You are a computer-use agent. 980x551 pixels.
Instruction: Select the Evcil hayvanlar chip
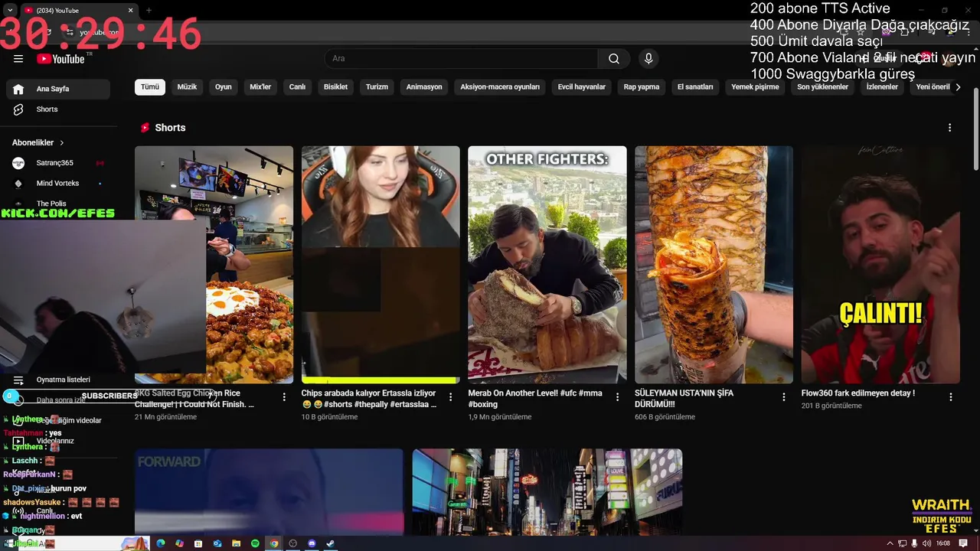(x=582, y=87)
